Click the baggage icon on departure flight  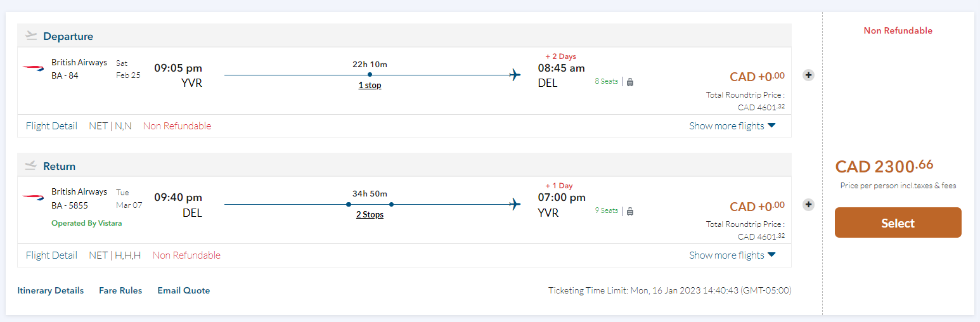pos(630,82)
